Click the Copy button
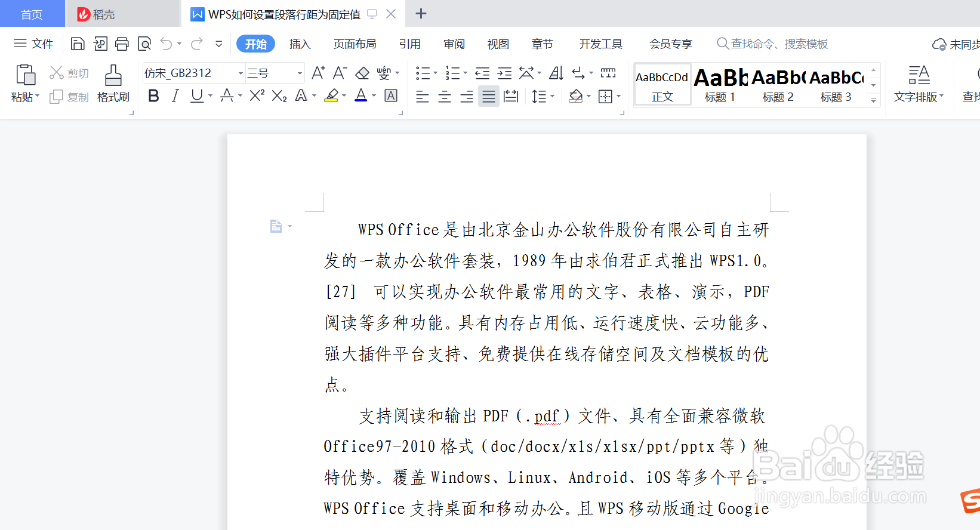 pos(69,97)
